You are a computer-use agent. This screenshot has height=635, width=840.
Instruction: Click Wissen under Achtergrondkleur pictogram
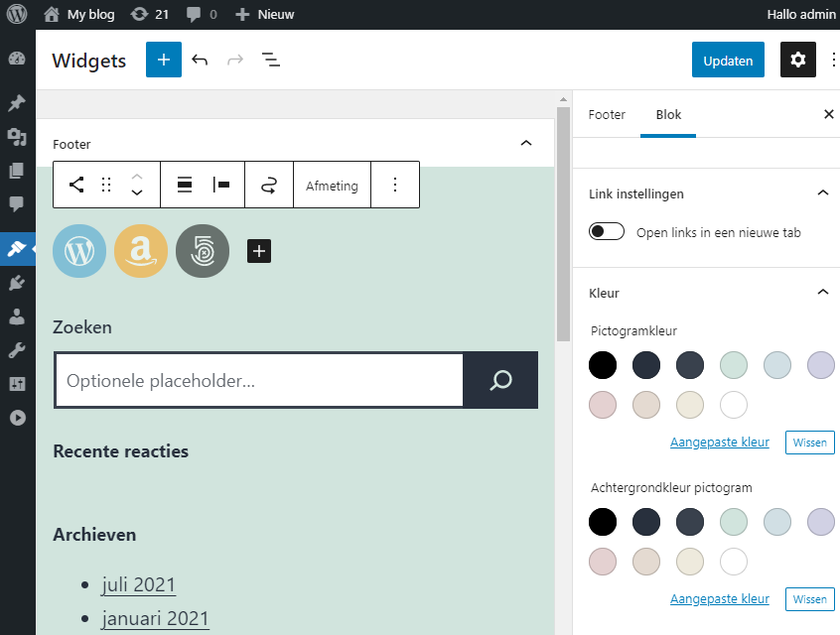[x=809, y=599]
